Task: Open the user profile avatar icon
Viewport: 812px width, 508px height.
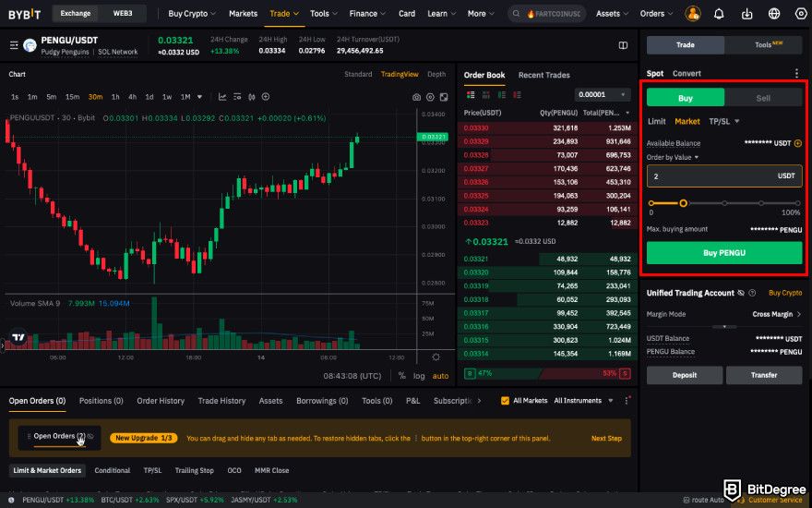Action: tap(692, 14)
